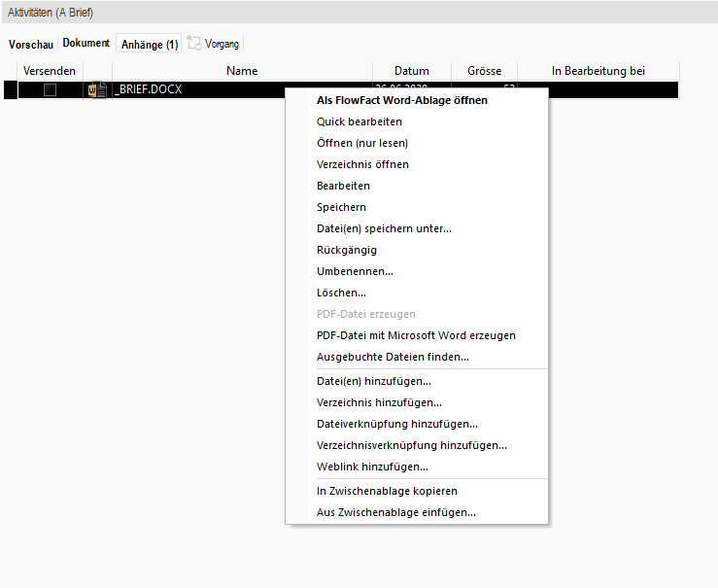This screenshot has width=718, height=588.
Task: Click the Versenden column header
Action: coord(50,71)
